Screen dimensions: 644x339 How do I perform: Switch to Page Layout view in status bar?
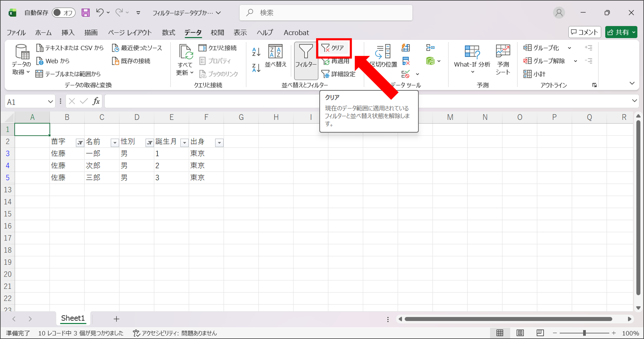[x=520, y=333]
